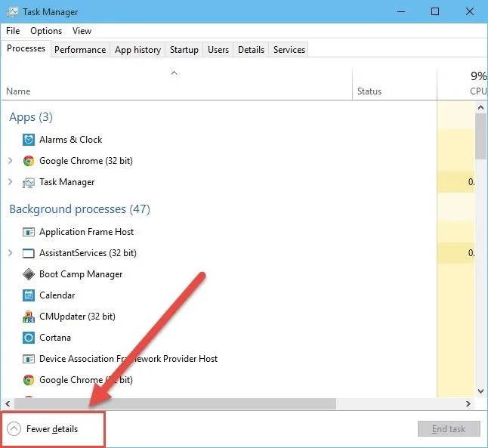Select Application Frame Host process

click(x=86, y=232)
